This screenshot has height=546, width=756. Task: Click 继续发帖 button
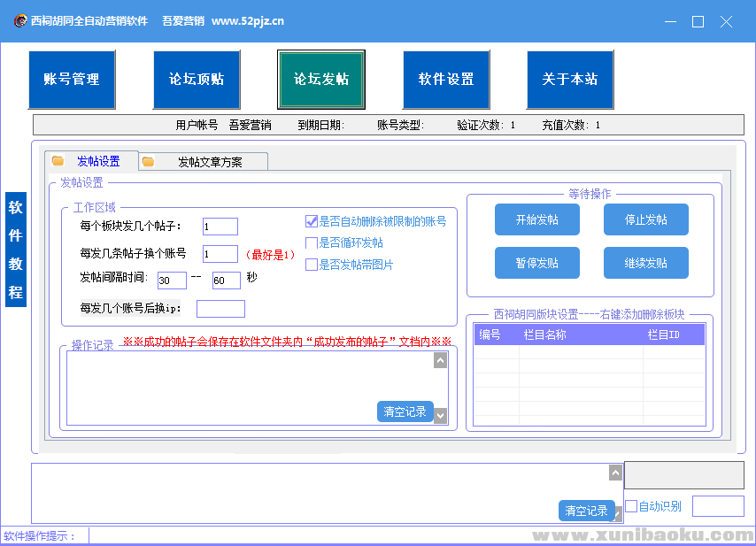coord(645,263)
